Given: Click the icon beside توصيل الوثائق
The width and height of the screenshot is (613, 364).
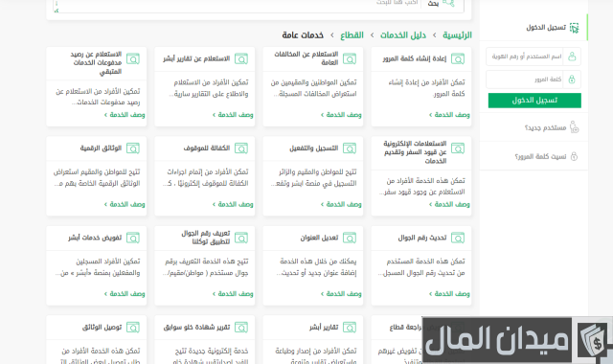Looking at the screenshot, I should click(x=133, y=328).
